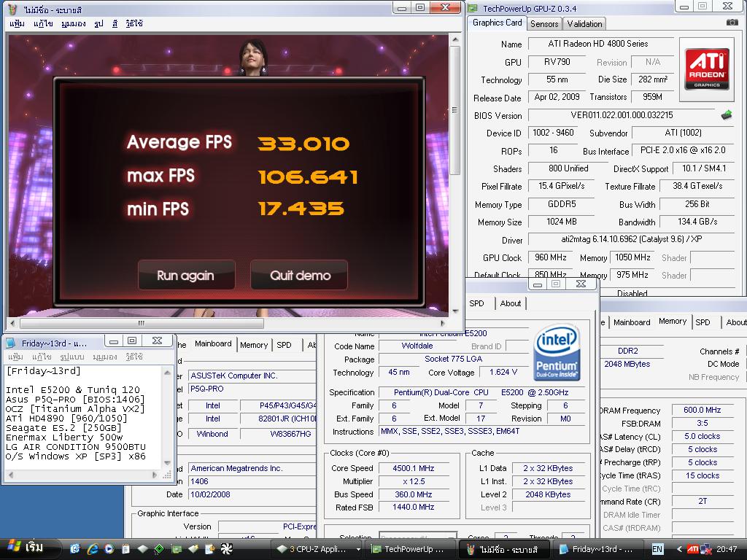Open the วิธีใช้ menu in the Paint window
Screen dimensions: 747x560
click(134, 23)
